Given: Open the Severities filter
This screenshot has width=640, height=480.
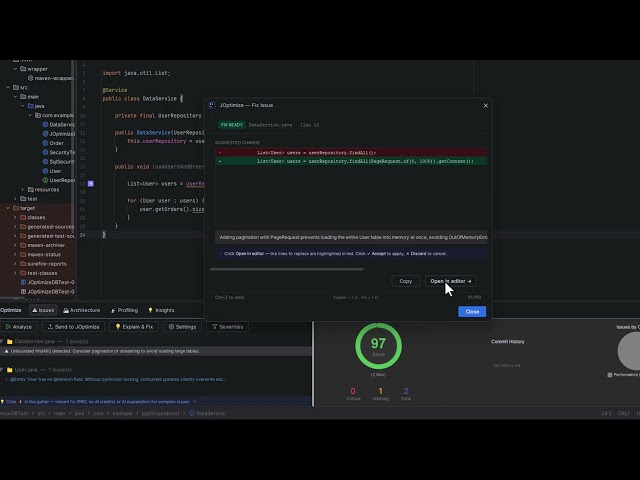Looking at the screenshot, I should [x=228, y=327].
